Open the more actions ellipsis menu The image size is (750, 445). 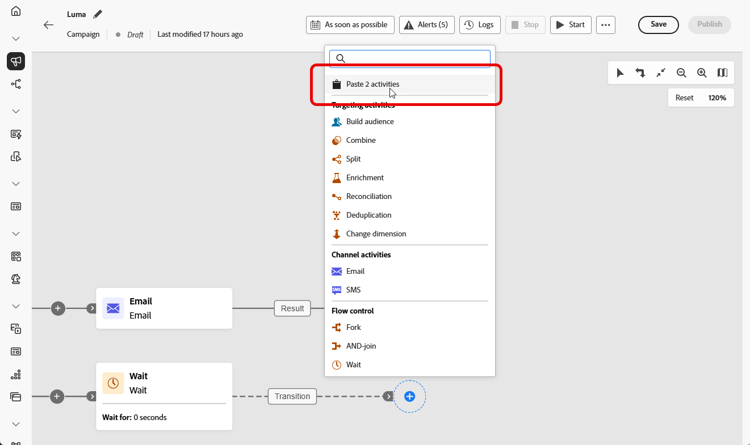(606, 25)
